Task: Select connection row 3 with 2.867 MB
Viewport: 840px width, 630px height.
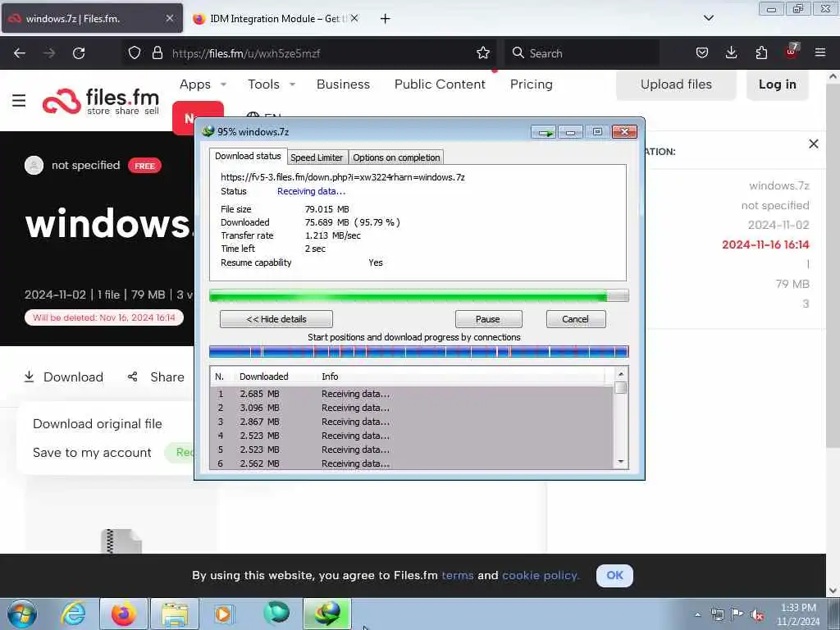Action: (x=412, y=422)
